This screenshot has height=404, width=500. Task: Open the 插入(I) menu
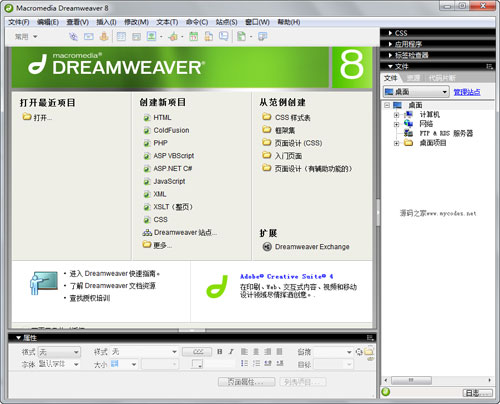point(106,22)
